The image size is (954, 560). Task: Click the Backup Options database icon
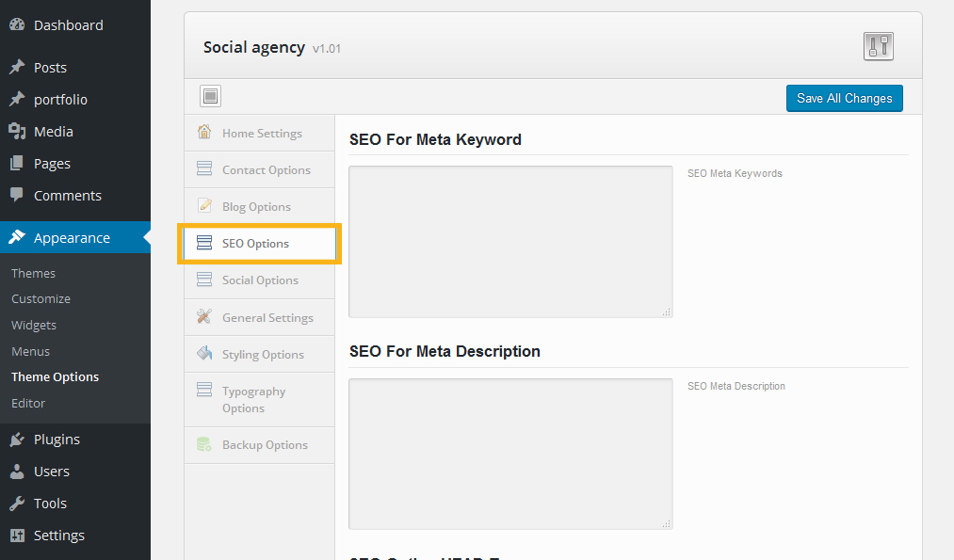tap(204, 444)
